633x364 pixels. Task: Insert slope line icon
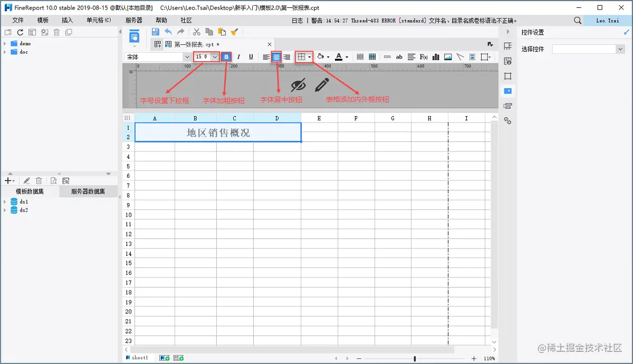460,57
